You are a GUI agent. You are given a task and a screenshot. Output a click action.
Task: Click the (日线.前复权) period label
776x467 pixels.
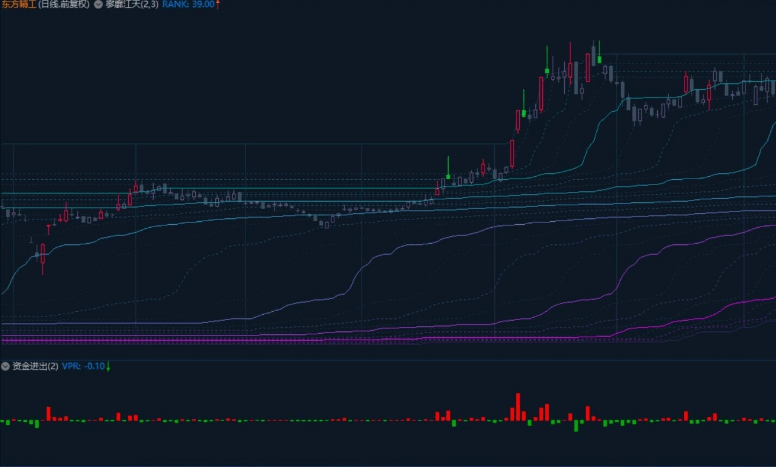pos(64,4)
